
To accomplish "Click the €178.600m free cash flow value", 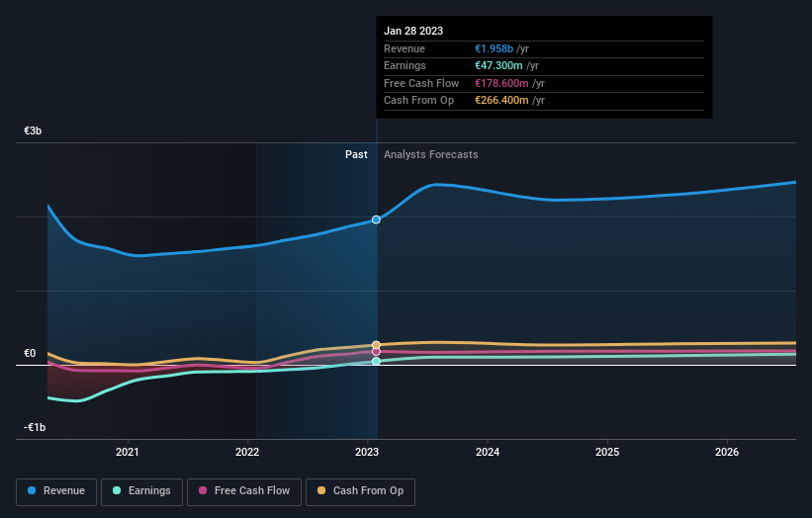I will pyautogui.click(x=501, y=83).
